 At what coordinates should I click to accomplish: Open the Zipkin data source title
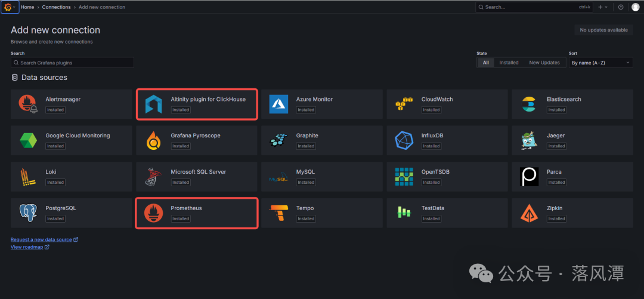click(x=555, y=208)
